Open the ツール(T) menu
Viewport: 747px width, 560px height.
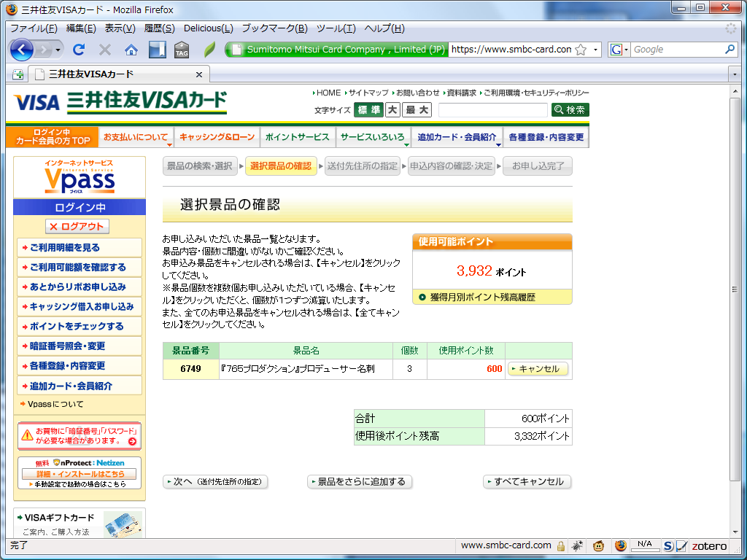pyautogui.click(x=336, y=28)
